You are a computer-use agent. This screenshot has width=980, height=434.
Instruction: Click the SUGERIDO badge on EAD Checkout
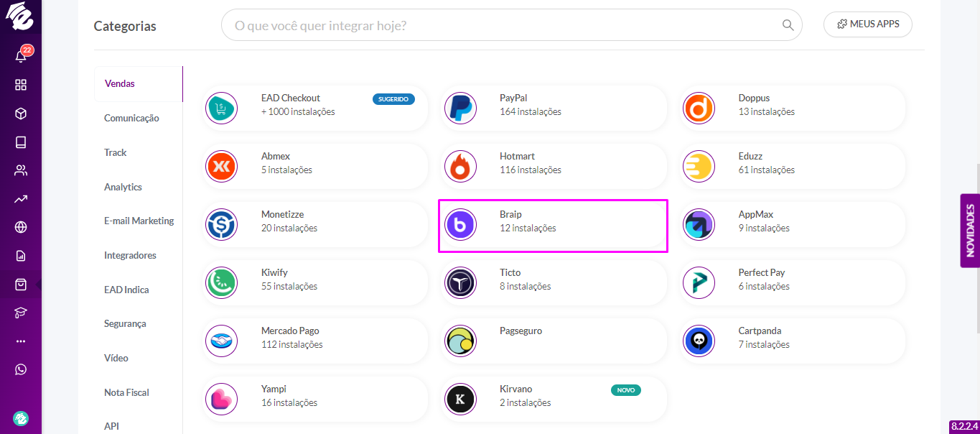(x=393, y=99)
